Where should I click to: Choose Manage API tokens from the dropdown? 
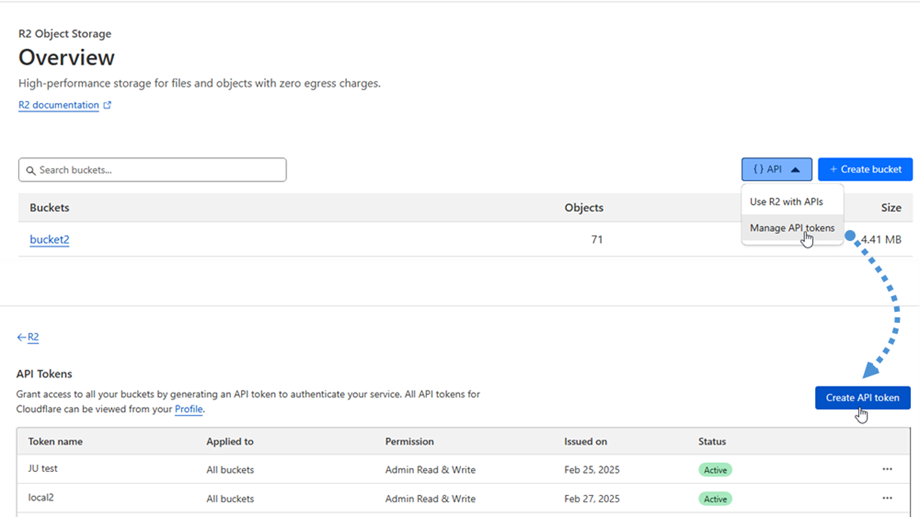(791, 228)
